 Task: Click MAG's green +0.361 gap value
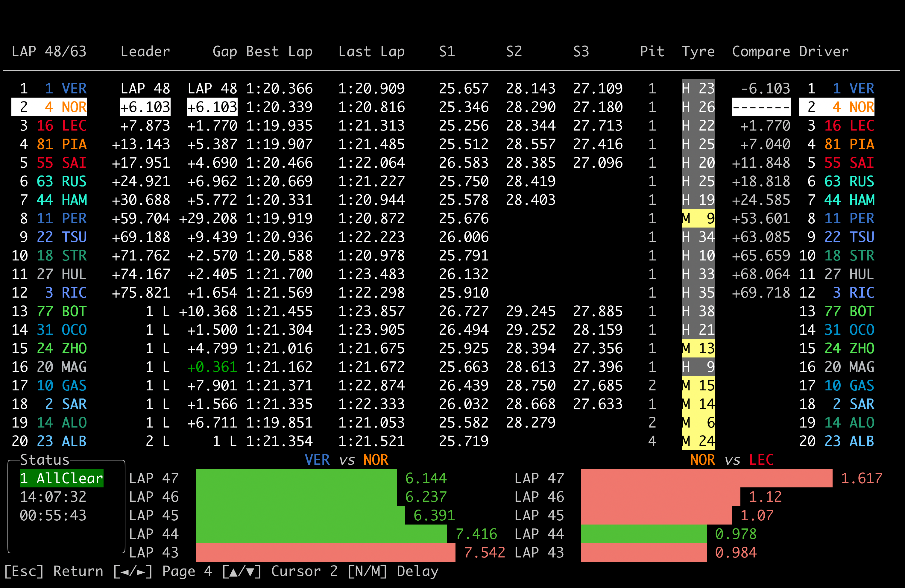click(x=212, y=367)
